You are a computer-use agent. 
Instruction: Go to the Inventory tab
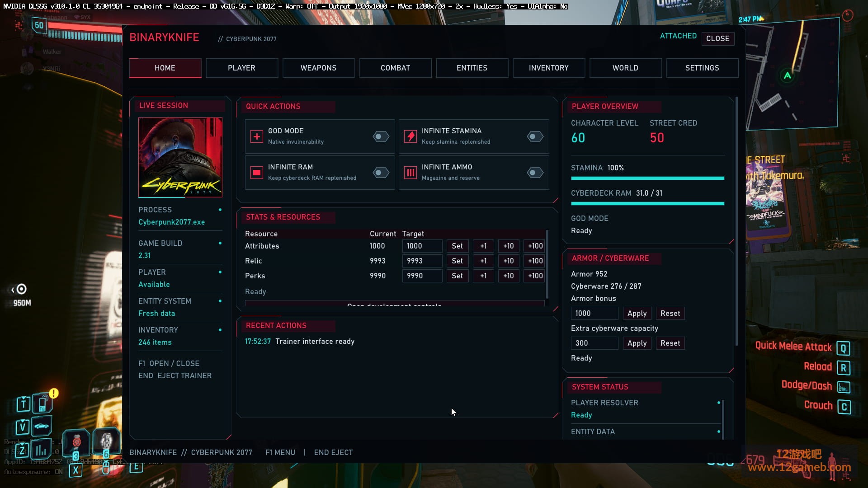549,68
